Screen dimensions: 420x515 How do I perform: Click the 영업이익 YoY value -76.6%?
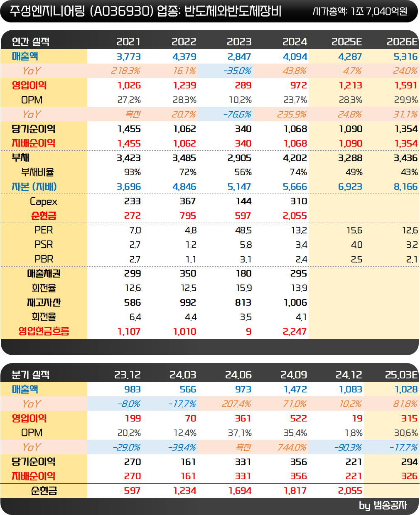coord(237,114)
